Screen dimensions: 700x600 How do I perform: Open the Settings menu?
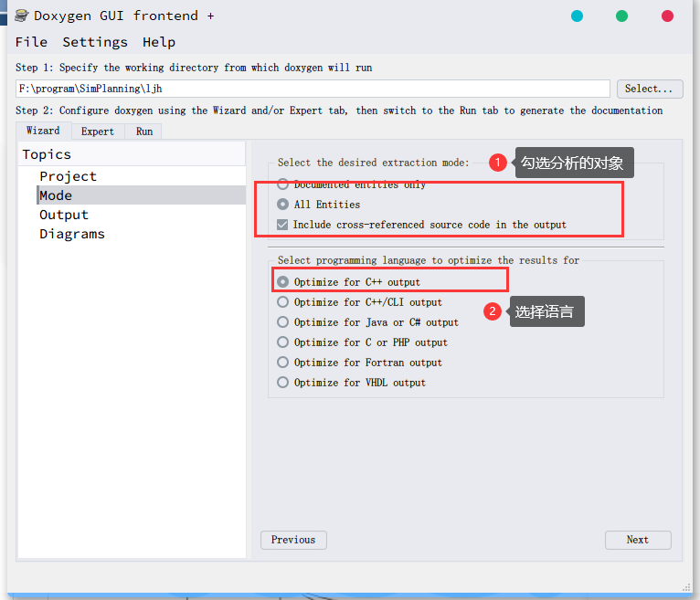(95, 42)
